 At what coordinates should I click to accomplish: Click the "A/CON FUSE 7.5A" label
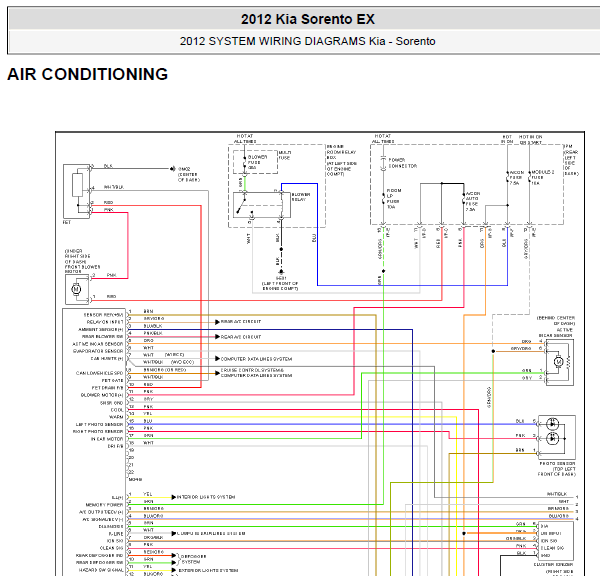516,178
